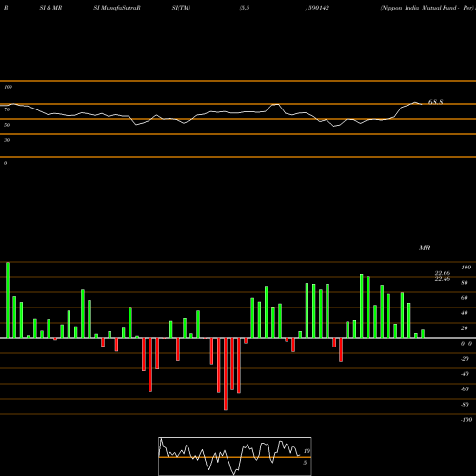
Task: Click the "SI & MR" header label
Action: (50, 8)
